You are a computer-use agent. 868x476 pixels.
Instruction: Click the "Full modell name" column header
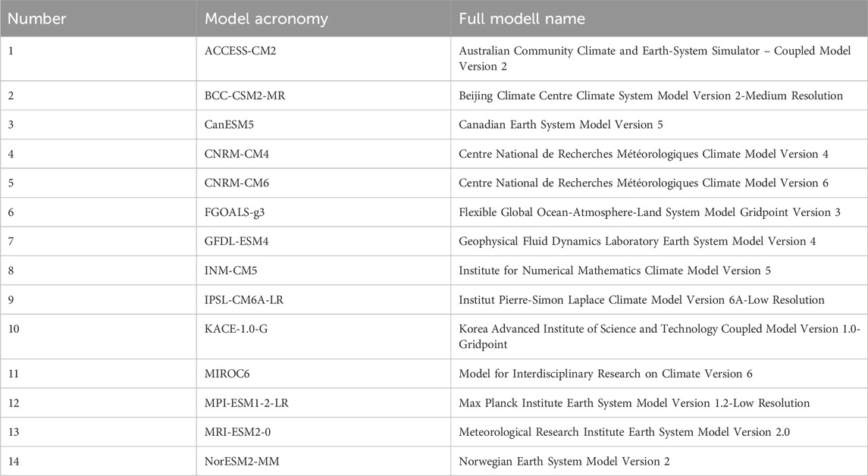[522, 19]
